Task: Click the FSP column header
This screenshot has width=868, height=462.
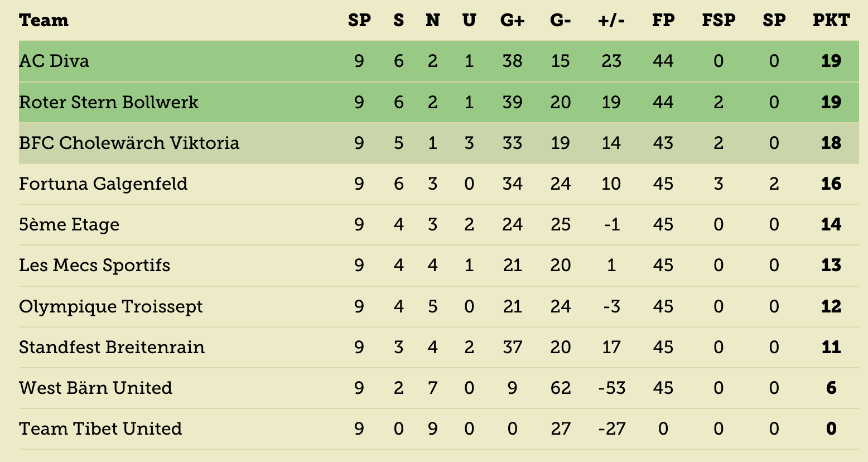Action: (718, 21)
